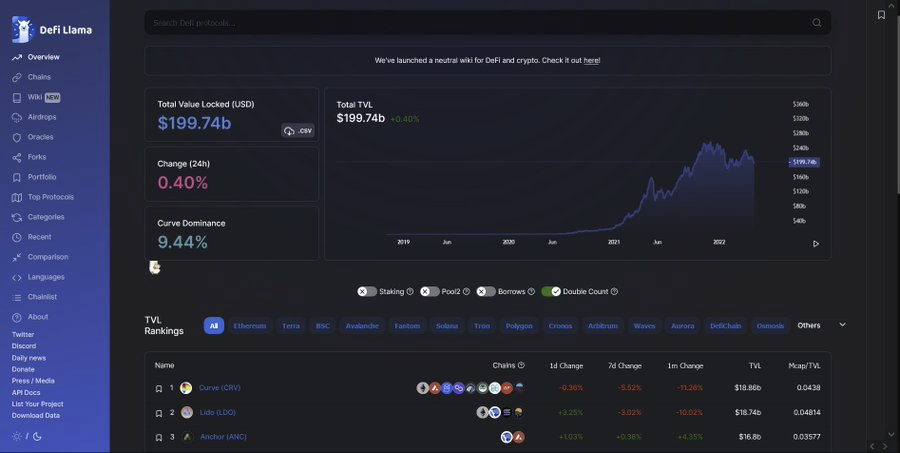Image resolution: width=900 pixels, height=453 pixels.
Task: Enable the Staking toggle
Action: point(367,292)
